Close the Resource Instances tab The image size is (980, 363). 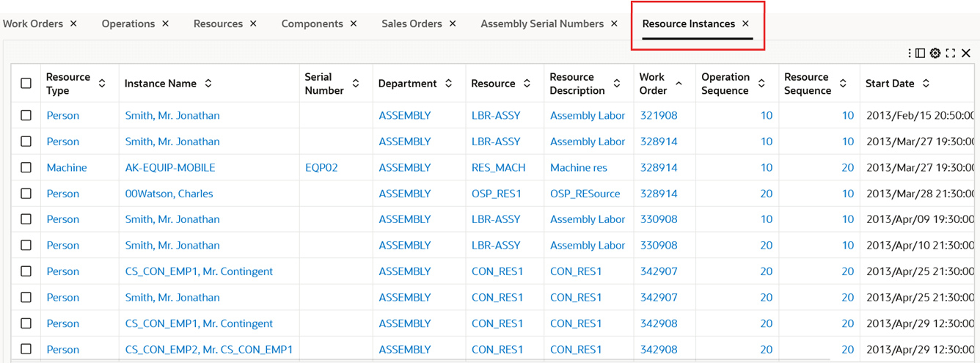(745, 23)
